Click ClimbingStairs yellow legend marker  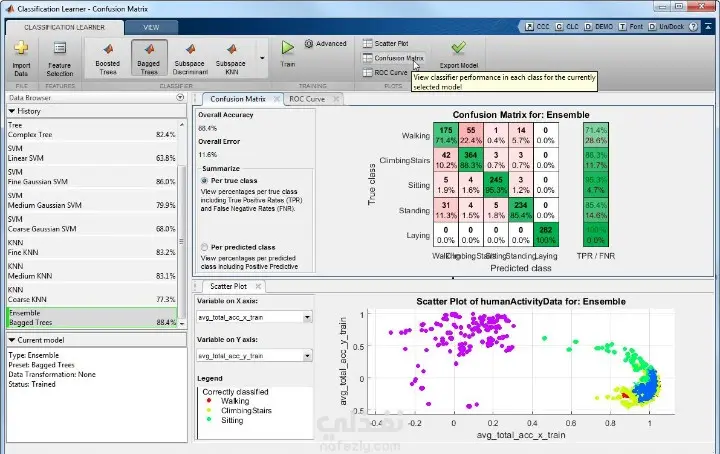click(x=209, y=410)
